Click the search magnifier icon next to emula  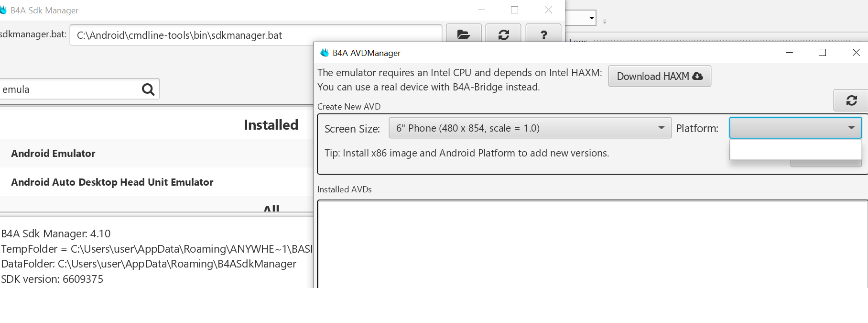point(148,89)
